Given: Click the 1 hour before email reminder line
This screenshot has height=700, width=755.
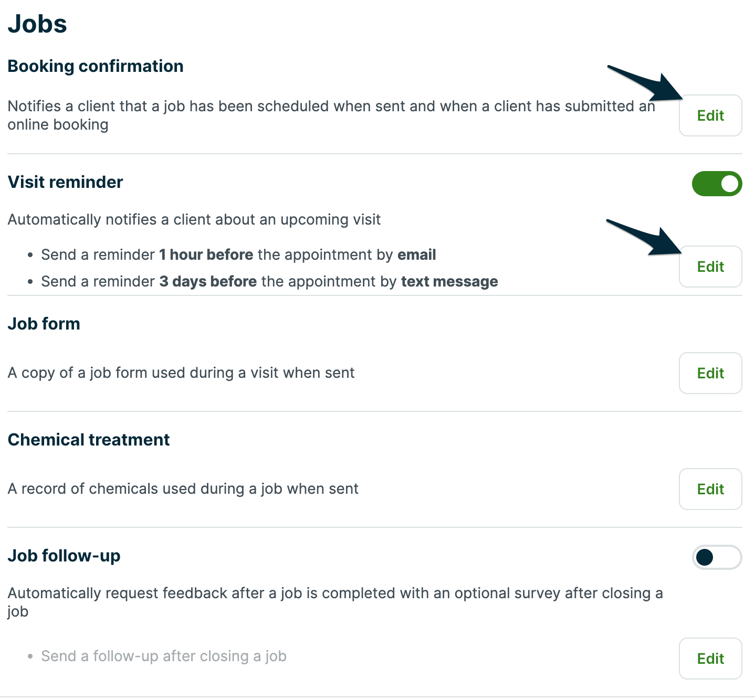Looking at the screenshot, I should (238, 255).
